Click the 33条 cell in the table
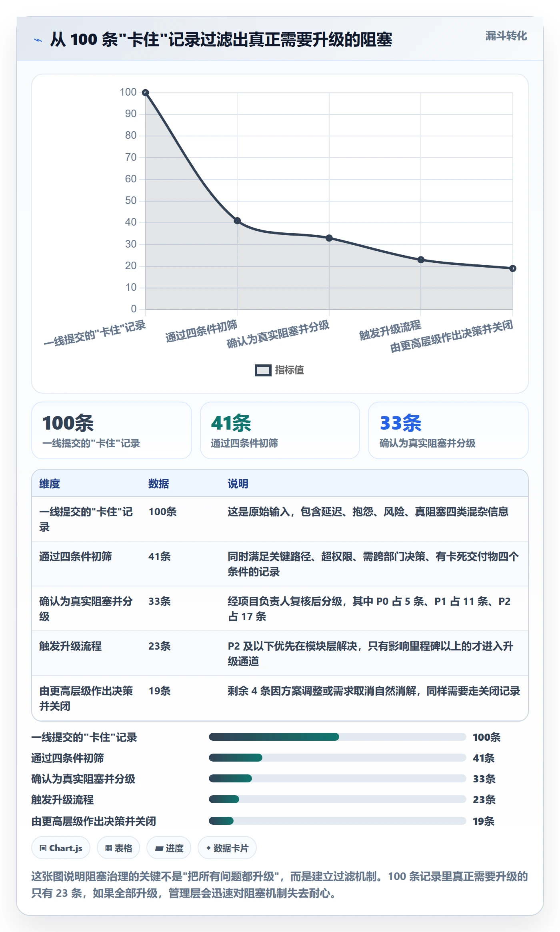The image size is (560, 932). click(160, 601)
